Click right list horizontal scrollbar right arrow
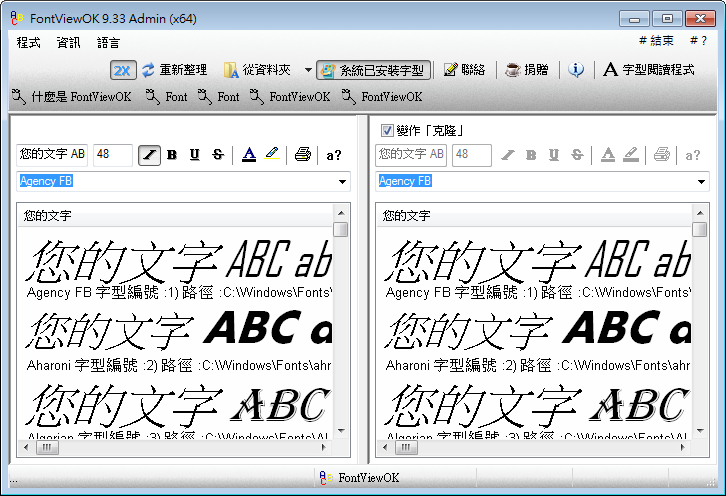726x496 pixels. click(682, 447)
